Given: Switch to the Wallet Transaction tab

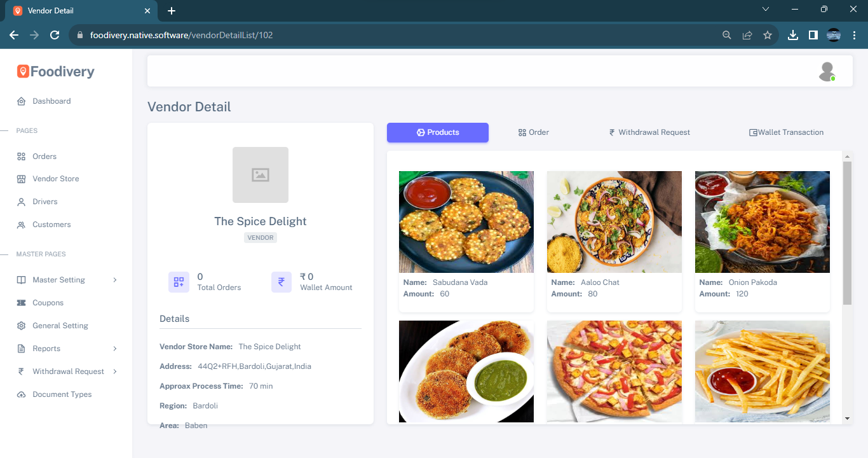Looking at the screenshot, I should point(786,132).
